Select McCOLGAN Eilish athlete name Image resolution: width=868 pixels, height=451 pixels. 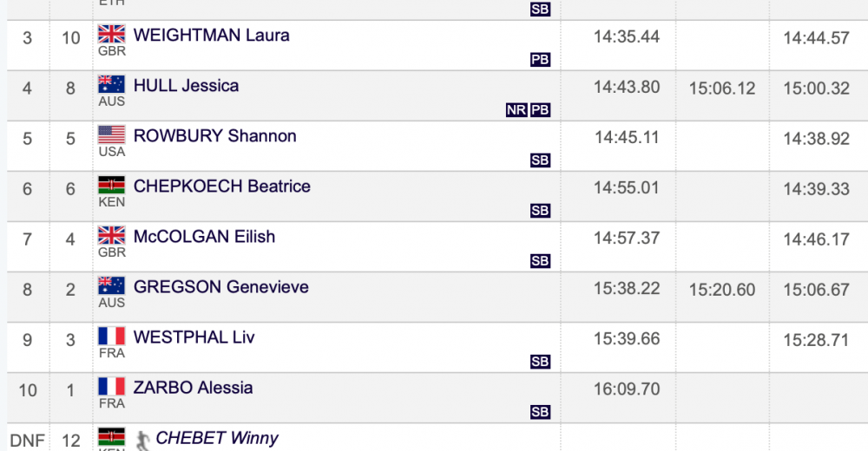(x=204, y=237)
